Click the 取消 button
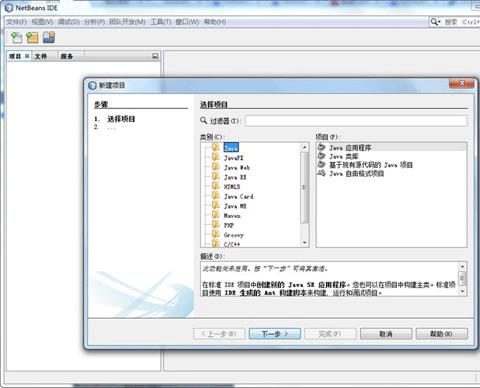This screenshot has width=480, height=388. [386, 334]
